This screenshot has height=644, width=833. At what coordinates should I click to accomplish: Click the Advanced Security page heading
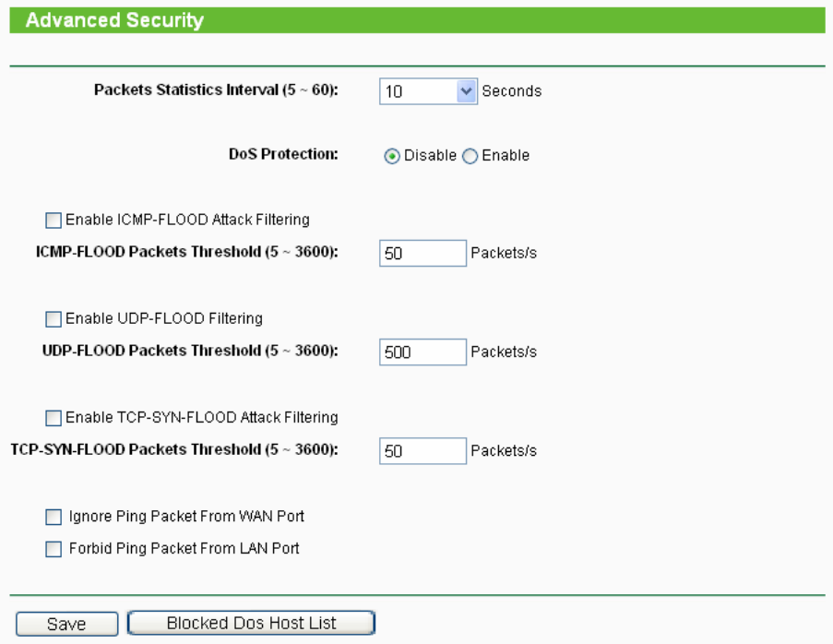(114, 20)
